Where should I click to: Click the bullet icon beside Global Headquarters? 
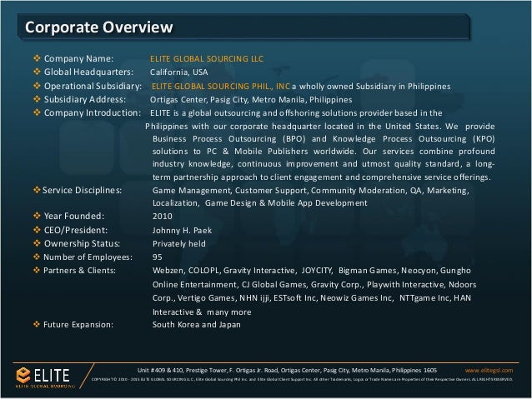tap(37, 72)
